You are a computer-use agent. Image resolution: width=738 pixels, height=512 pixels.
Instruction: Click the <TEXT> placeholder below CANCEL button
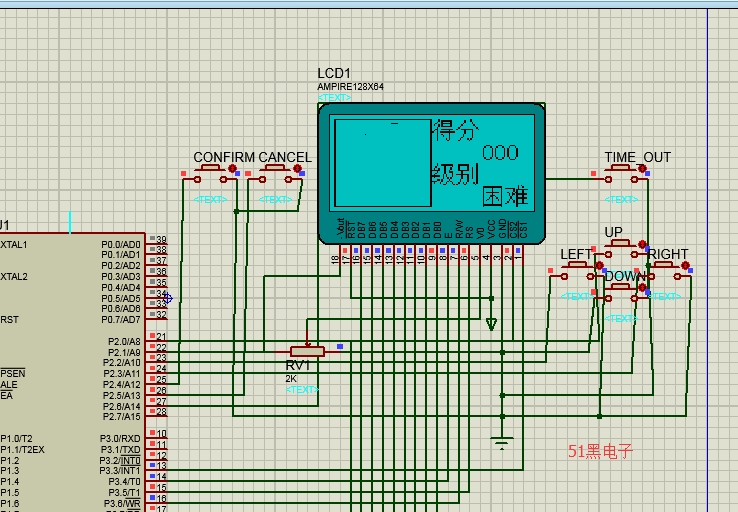pyautogui.click(x=275, y=200)
